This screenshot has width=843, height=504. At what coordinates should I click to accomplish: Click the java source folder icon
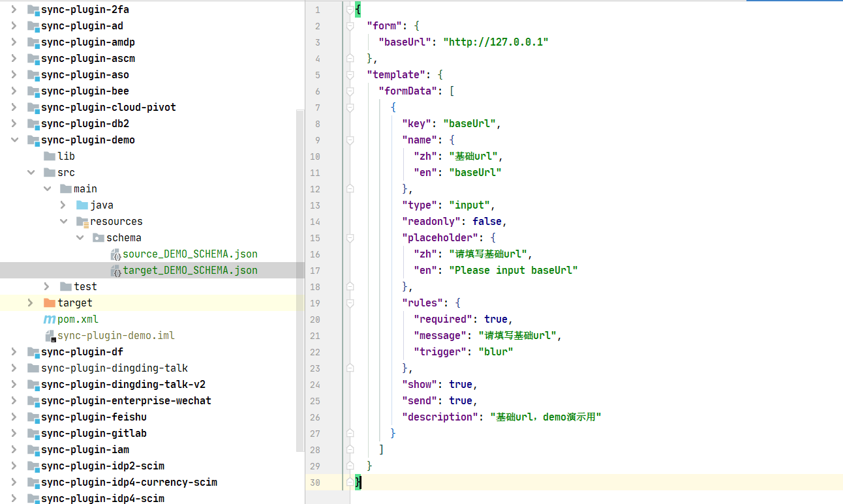pos(82,205)
